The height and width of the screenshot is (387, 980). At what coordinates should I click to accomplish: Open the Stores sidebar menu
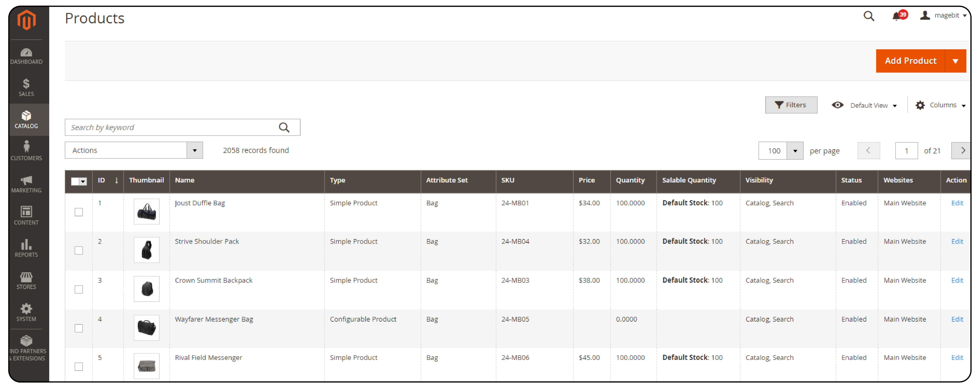pos(26,280)
